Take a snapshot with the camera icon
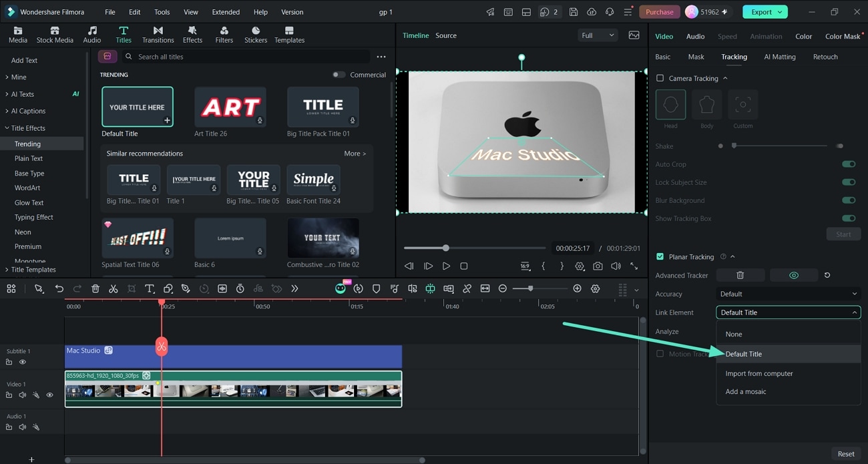The image size is (868, 464). point(598,266)
